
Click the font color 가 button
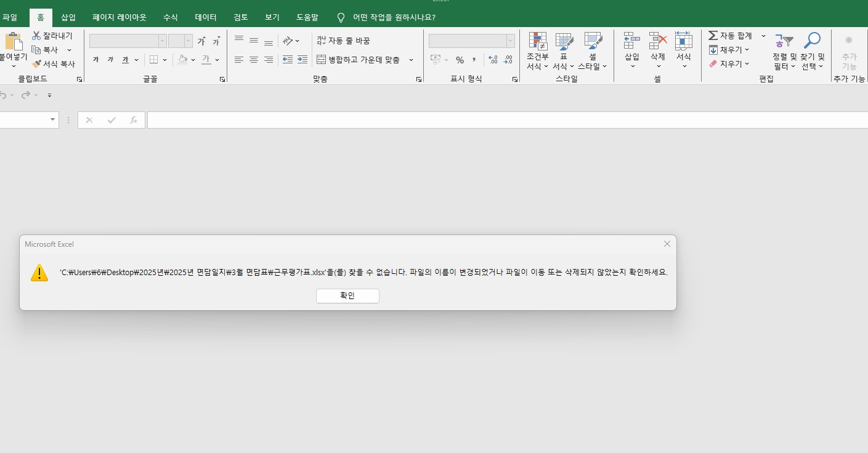coord(206,60)
